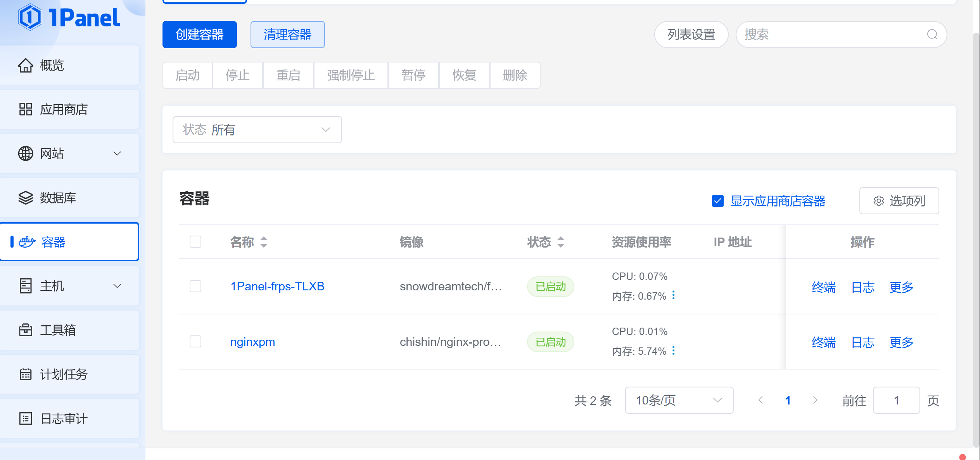Open the 概览 overview home icon

(x=26, y=65)
